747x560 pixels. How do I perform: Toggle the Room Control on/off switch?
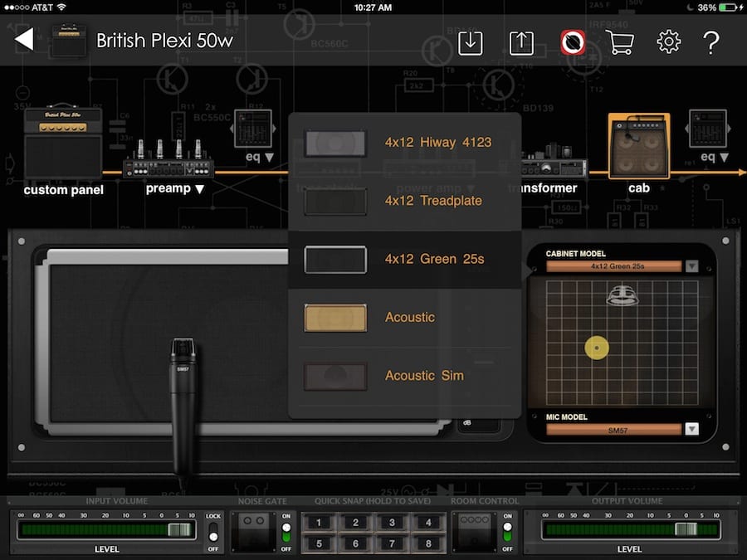pos(507,530)
